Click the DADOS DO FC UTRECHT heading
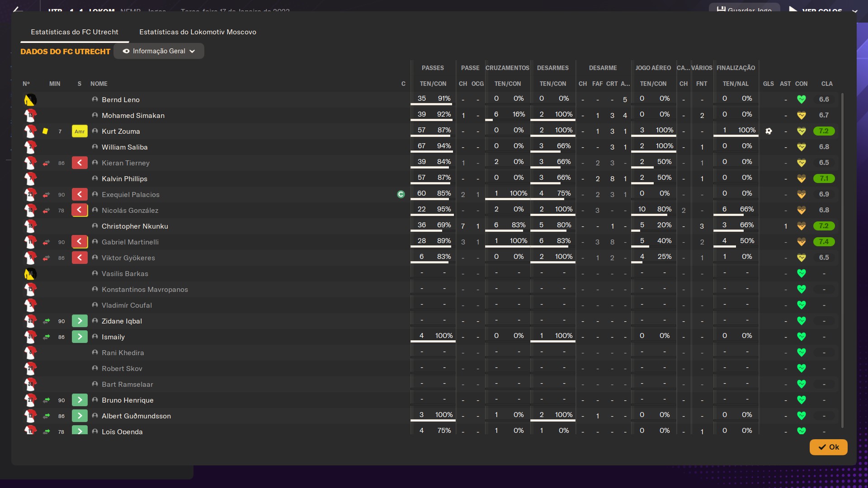Viewport: 868px width, 488px height. point(65,52)
